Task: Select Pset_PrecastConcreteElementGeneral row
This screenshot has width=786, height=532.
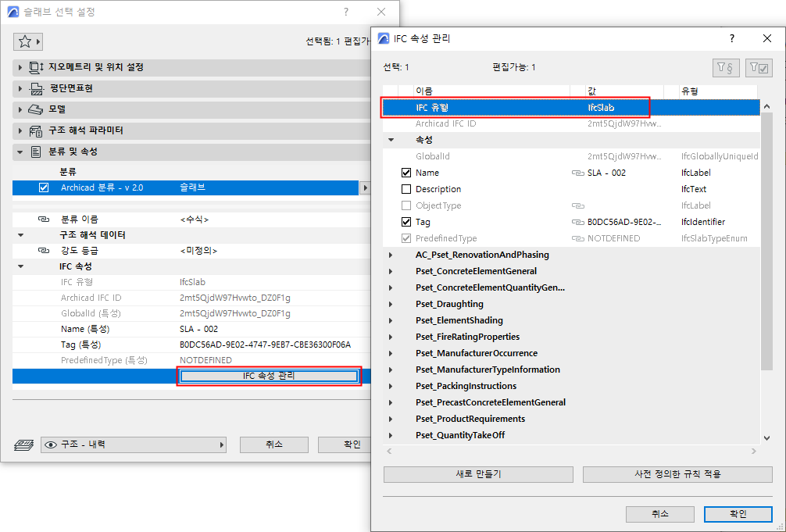Action: point(571,402)
